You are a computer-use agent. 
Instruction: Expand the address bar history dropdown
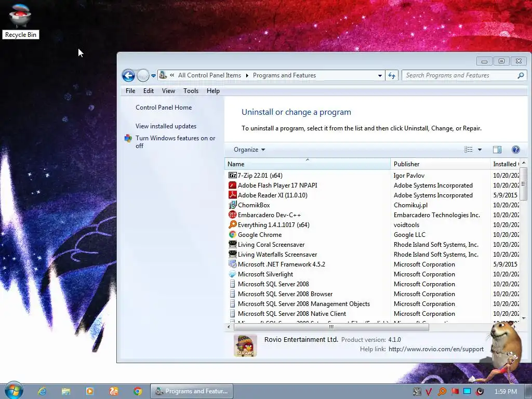(380, 75)
